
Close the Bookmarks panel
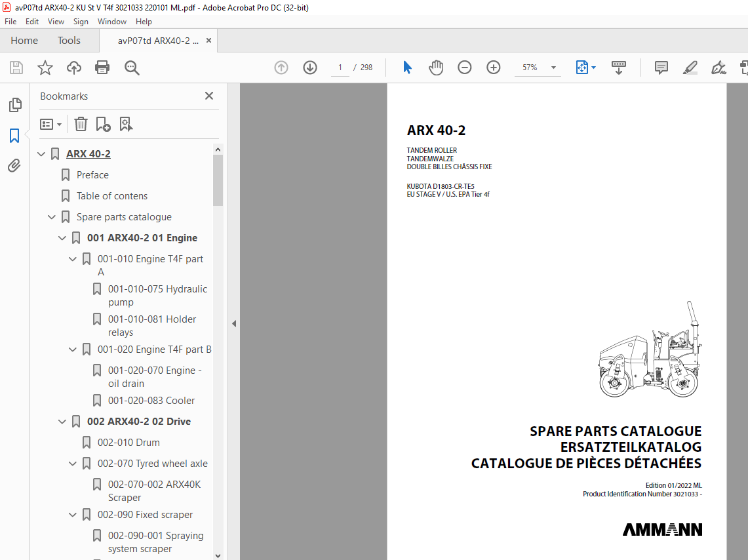(x=209, y=96)
